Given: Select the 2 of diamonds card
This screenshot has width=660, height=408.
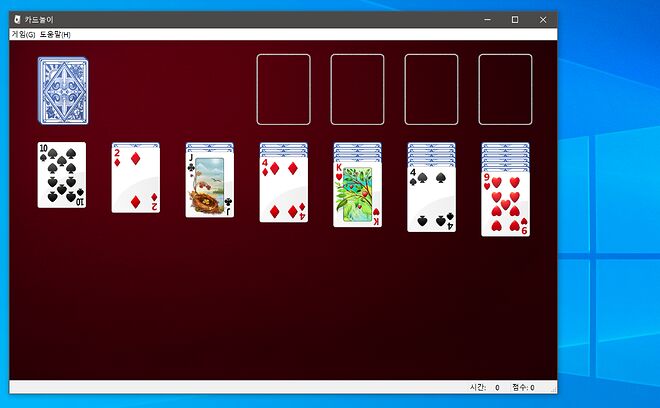Looking at the screenshot, I should coord(136,180).
